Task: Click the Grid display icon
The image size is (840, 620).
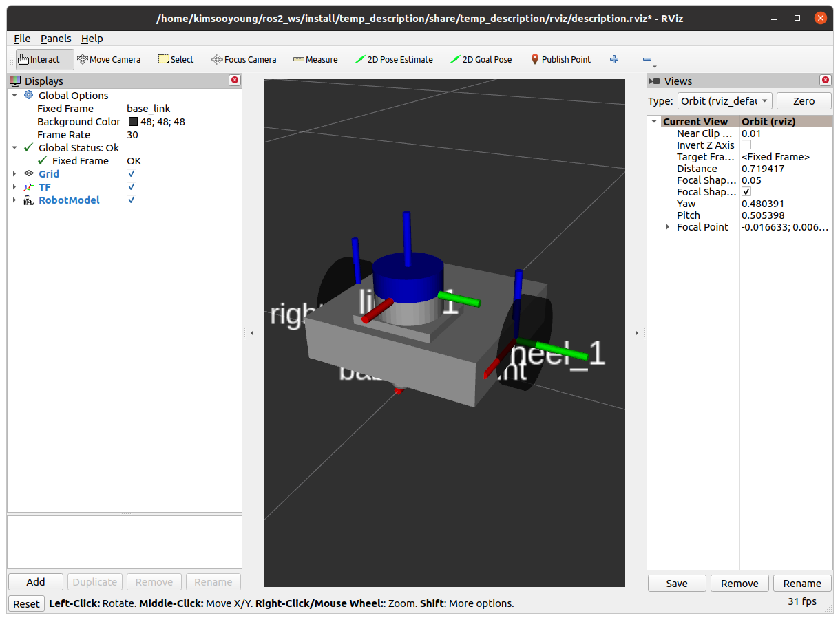Action: coord(29,173)
